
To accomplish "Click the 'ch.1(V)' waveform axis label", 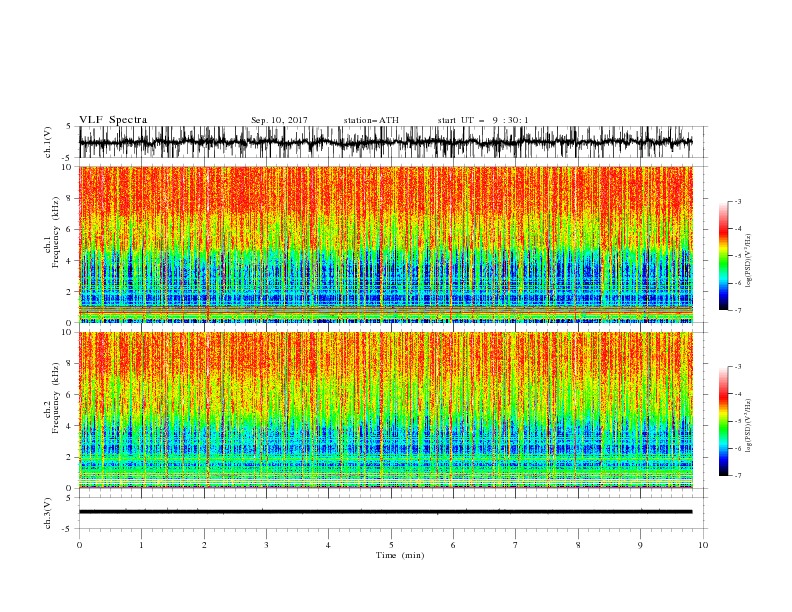I will 48,142.
